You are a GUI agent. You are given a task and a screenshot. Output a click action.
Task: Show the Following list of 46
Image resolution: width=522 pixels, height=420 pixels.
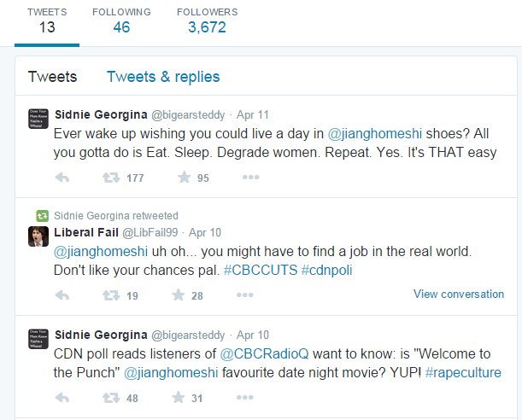pos(121,20)
